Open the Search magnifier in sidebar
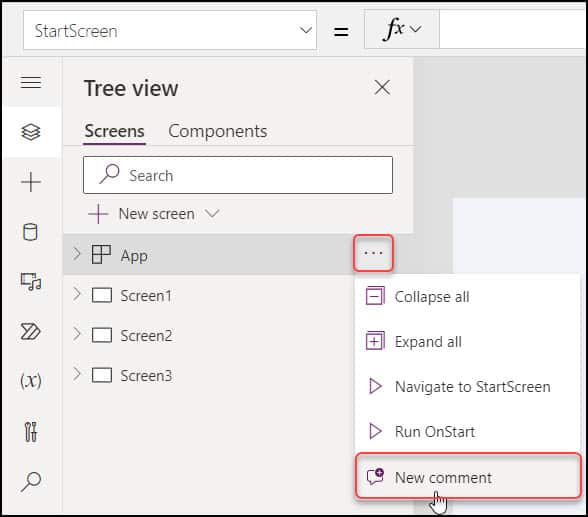 click(31, 481)
